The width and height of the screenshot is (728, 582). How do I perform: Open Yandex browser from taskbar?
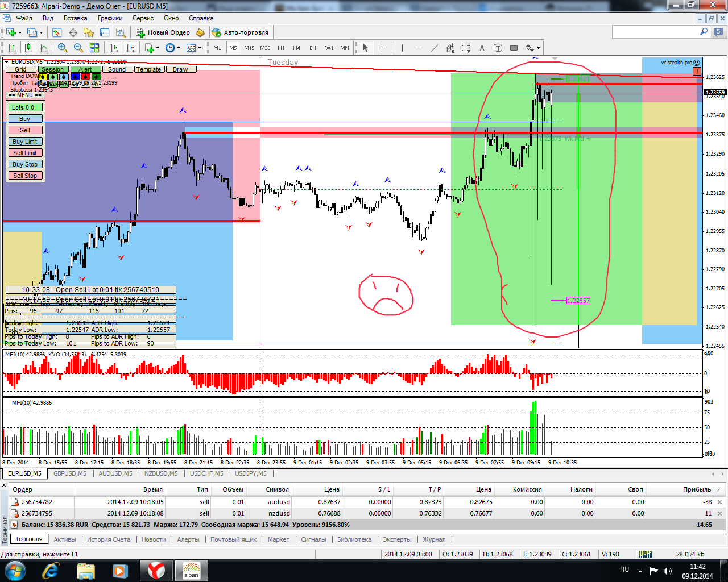pos(156,570)
